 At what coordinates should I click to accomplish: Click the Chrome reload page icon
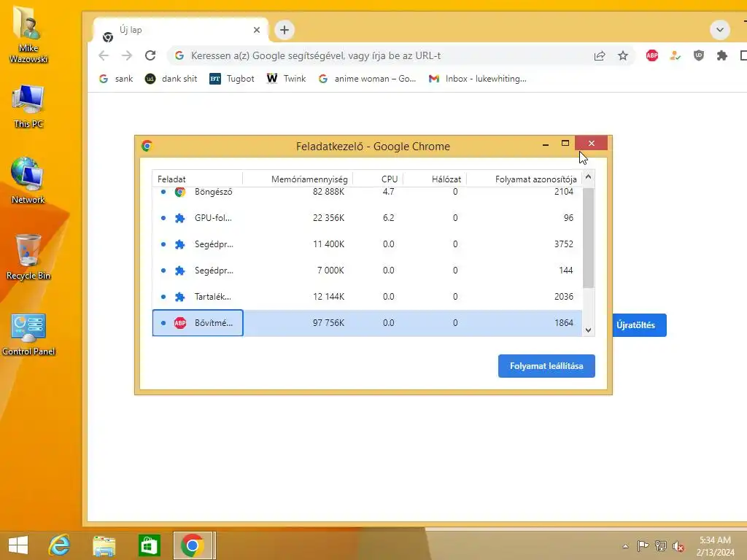150,55
